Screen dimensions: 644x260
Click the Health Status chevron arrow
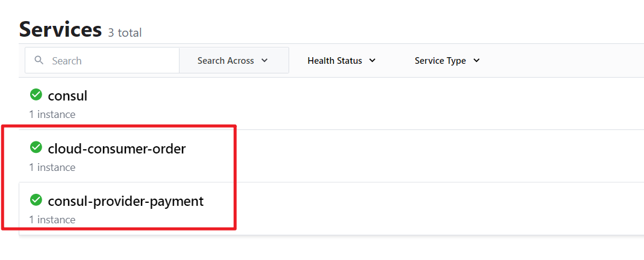tap(372, 61)
